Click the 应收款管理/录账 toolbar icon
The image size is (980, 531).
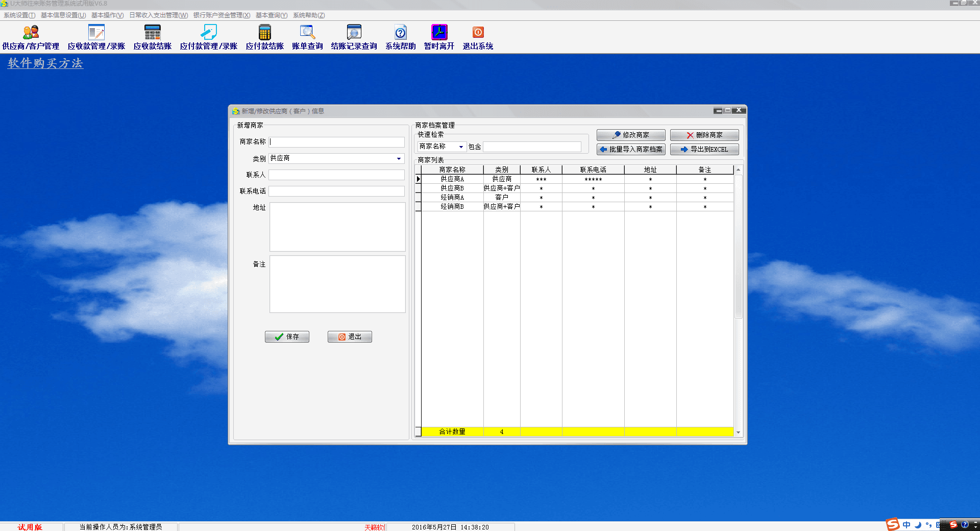pyautogui.click(x=96, y=33)
